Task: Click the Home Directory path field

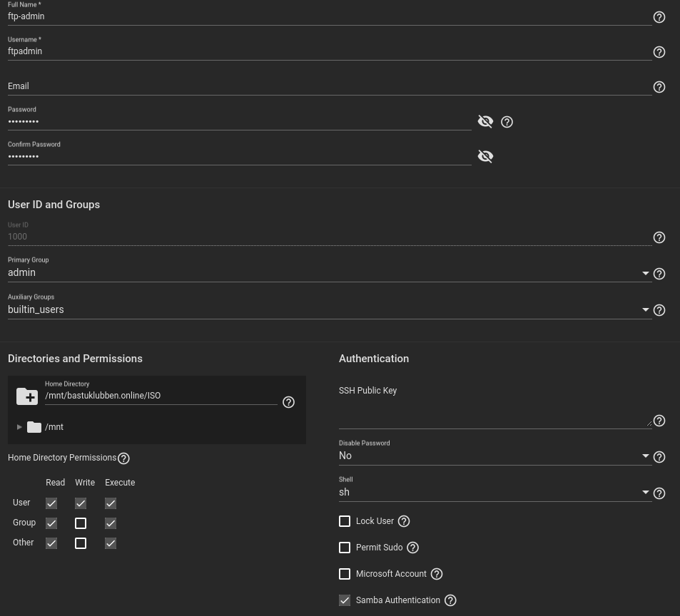Action: [x=161, y=396]
